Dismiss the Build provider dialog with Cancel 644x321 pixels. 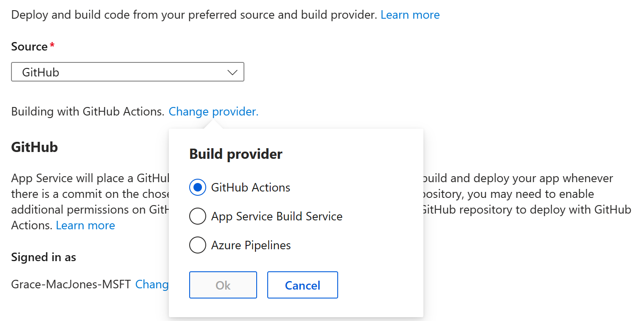click(302, 285)
